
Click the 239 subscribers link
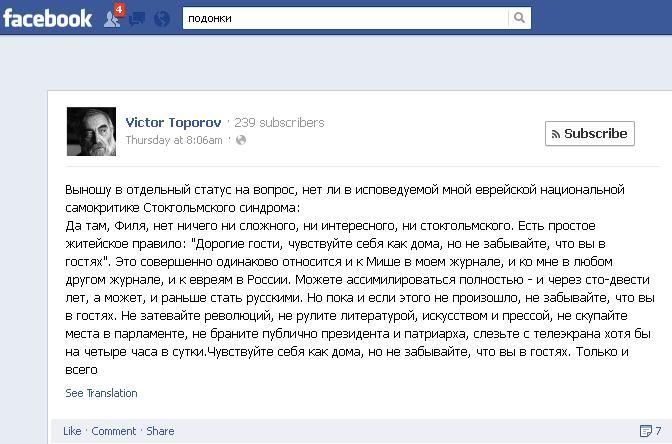pyautogui.click(x=279, y=123)
